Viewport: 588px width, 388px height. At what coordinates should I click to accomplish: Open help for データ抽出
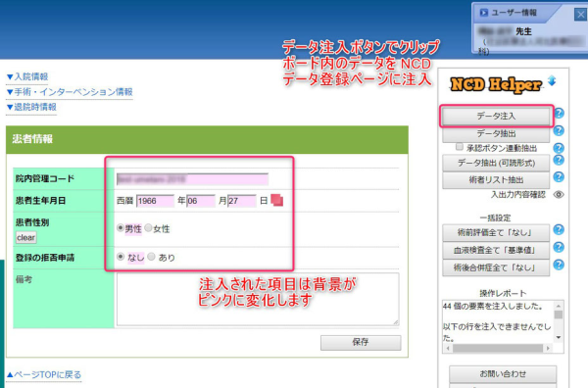pyautogui.click(x=559, y=130)
